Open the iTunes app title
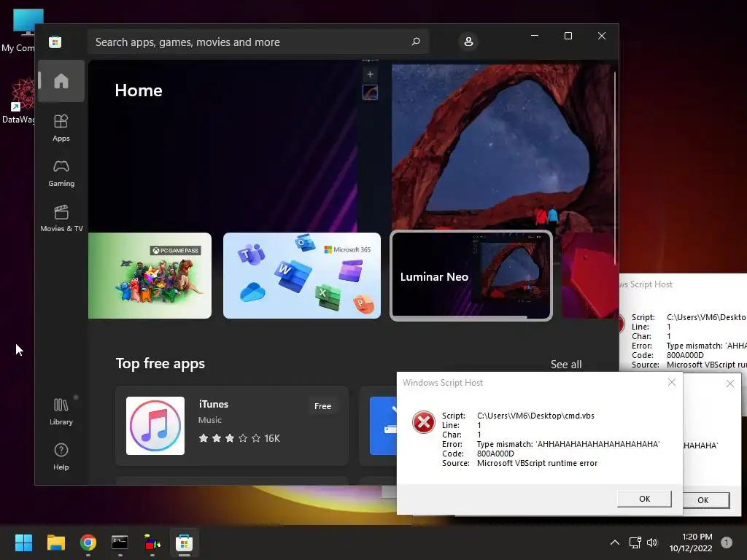Image resolution: width=747 pixels, height=560 pixels. (214, 404)
